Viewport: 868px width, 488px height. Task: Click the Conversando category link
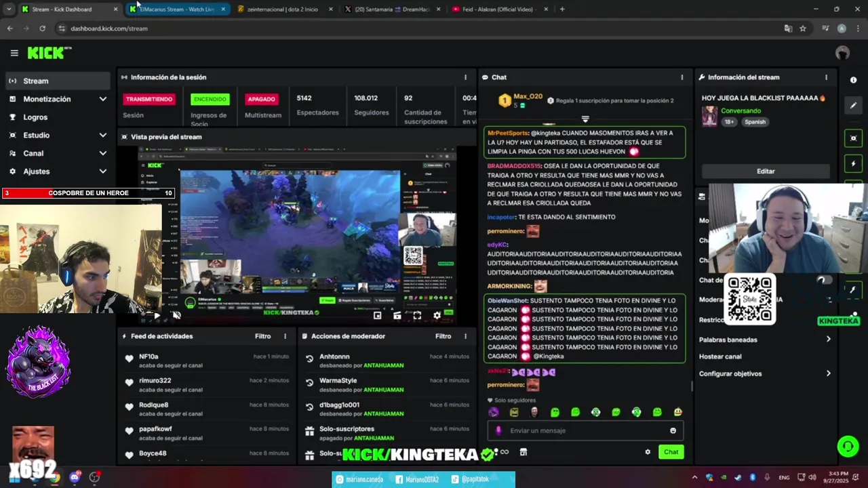tap(741, 110)
